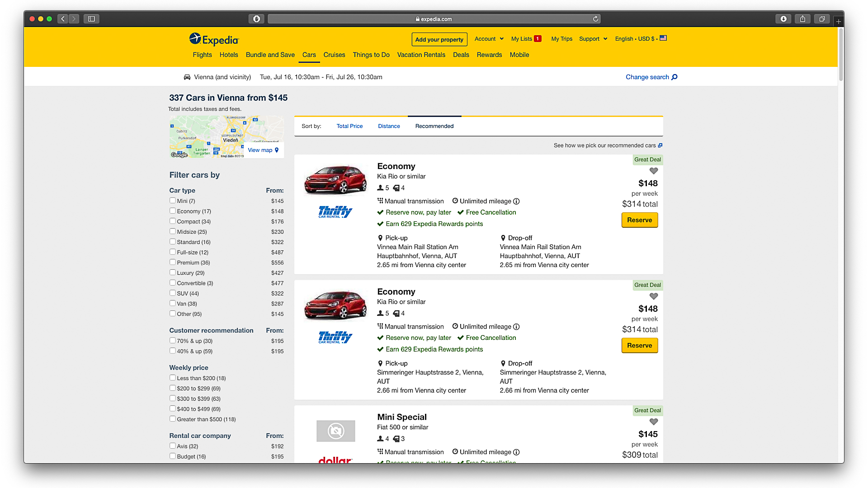
Task: Expand the Support dropdown
Action: (593, 39)
